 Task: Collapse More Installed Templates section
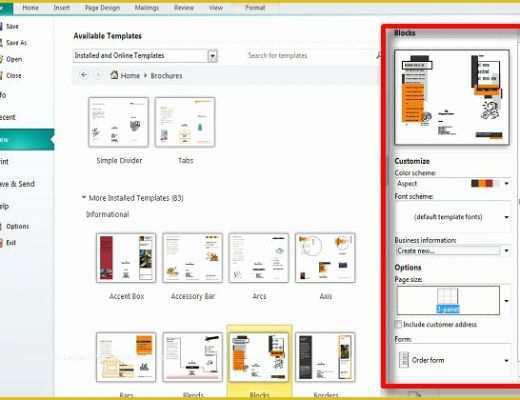pos(84,197)
